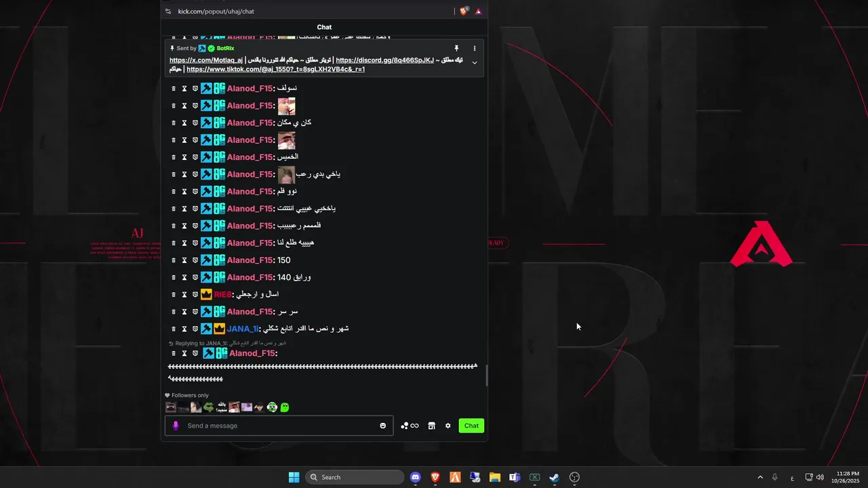Click the crown badge beside RIE8
Viewport: 868px width, 488px height.
(206, 294)
